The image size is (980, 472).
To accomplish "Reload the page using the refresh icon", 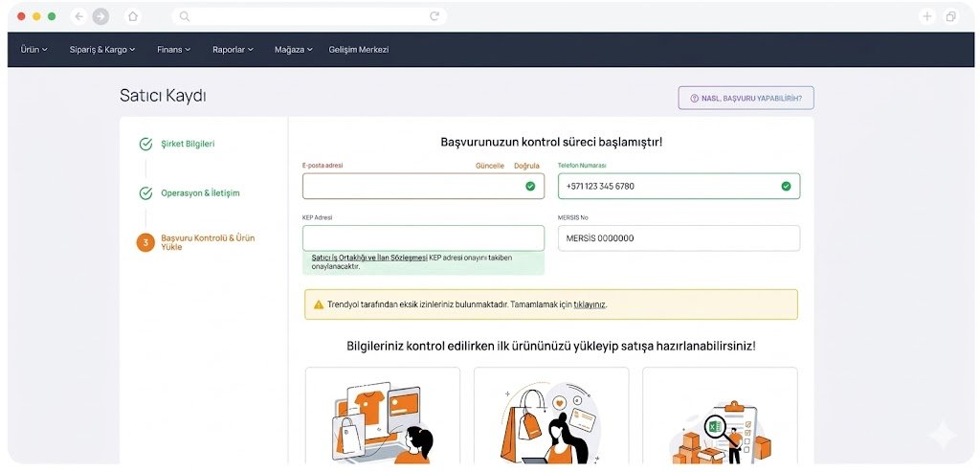I will tap(434, 16).
